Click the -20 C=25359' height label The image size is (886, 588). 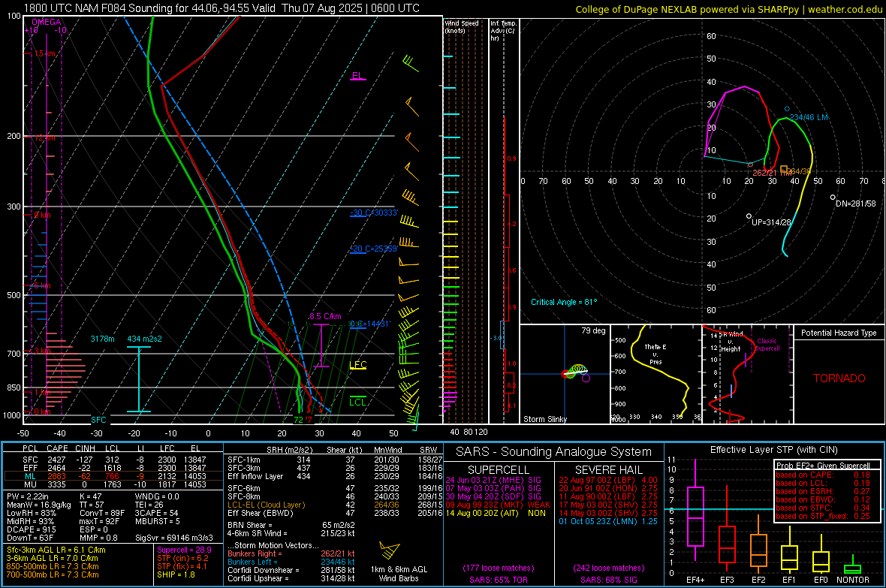click(x=374, y=249)
